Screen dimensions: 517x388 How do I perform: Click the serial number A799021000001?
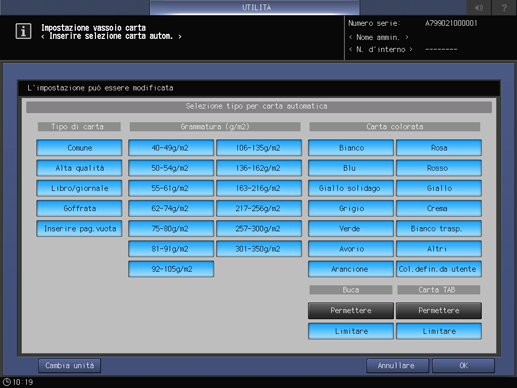[x=451, y=23]
